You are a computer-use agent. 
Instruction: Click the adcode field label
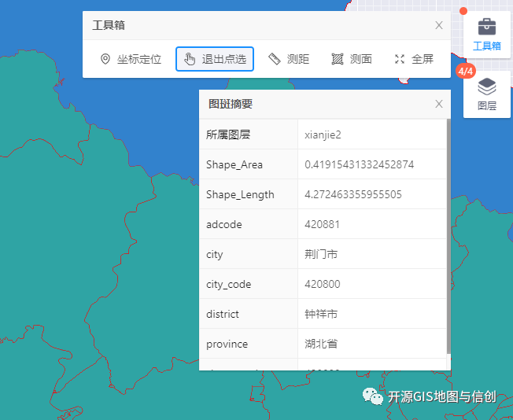[x=223, y=225]
